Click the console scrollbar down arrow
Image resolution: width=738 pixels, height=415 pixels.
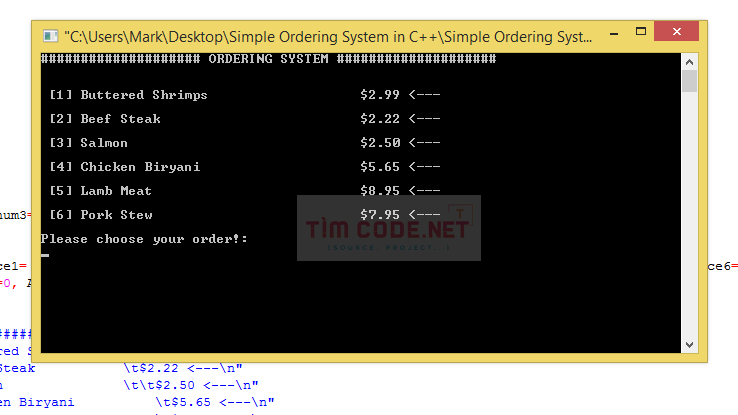click(690, 345)
